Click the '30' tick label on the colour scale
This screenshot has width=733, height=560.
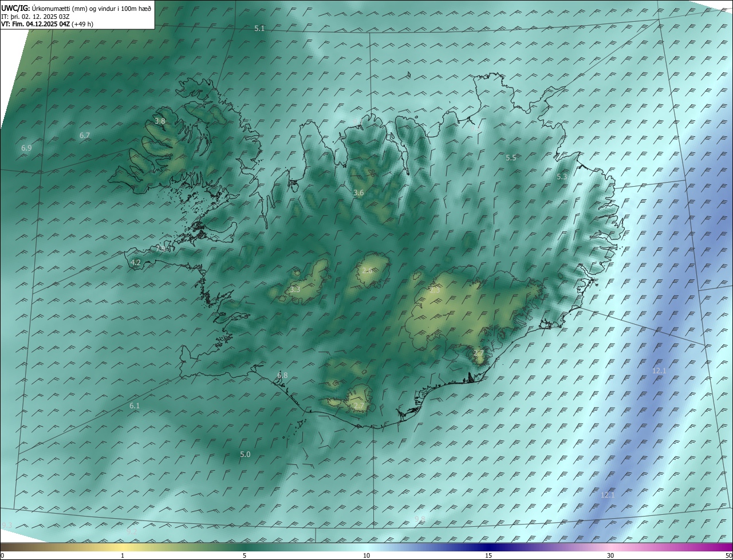pos(610,556)
